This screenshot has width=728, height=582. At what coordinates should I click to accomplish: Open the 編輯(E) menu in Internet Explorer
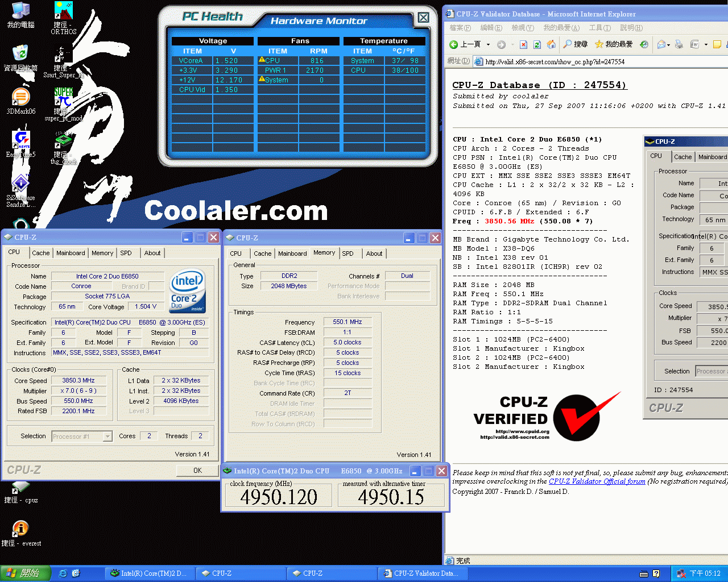pos(491,28)
